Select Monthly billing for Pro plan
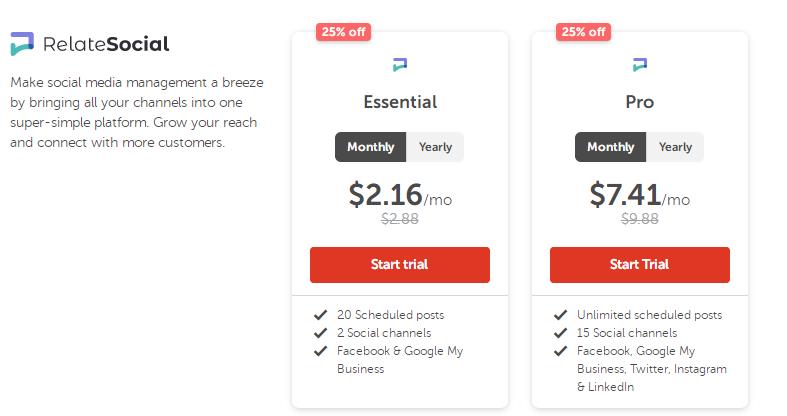The width and height of the screenshot is (787, 416). [611, 147]
